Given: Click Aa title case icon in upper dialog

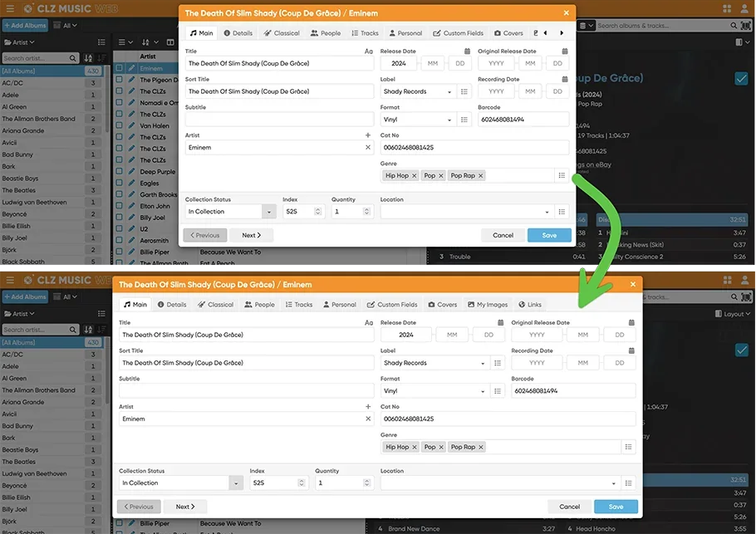Looking at the screenshot, I should tap(369, 51).
